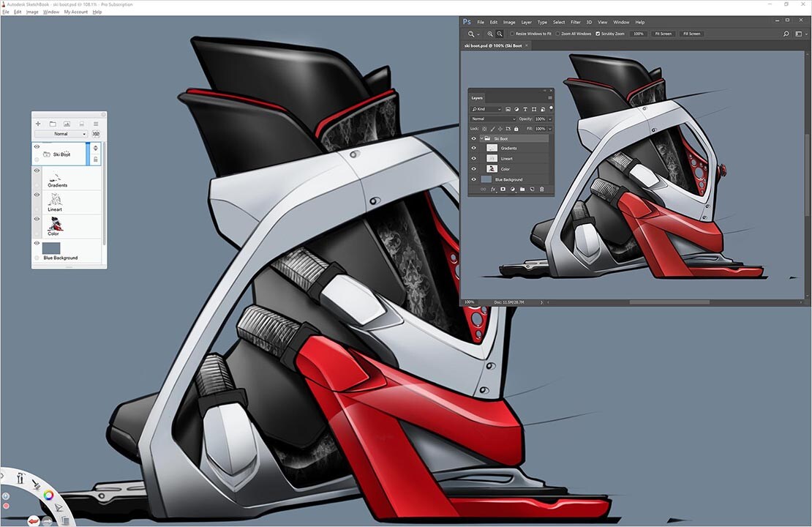The image size is (812, 527).
Task: Click the fx layer style icon
Action: pyautogui.click(x=493, y=189)
